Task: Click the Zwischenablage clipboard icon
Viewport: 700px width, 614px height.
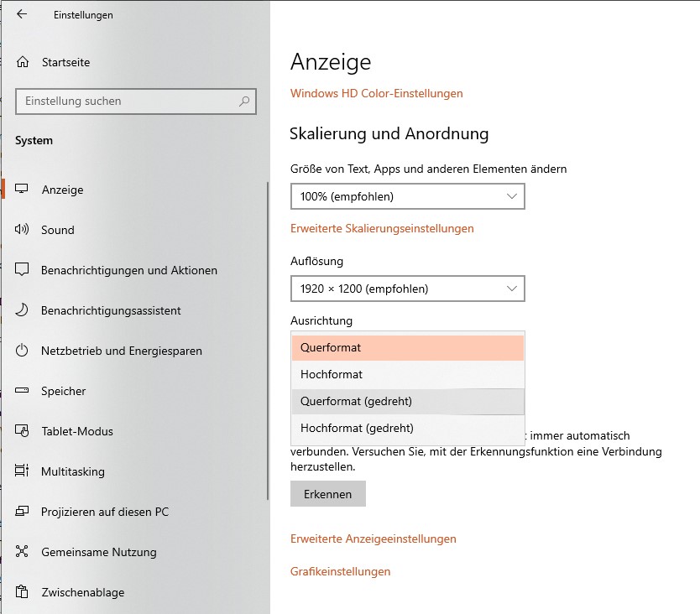Action: [x=22, y=591]
